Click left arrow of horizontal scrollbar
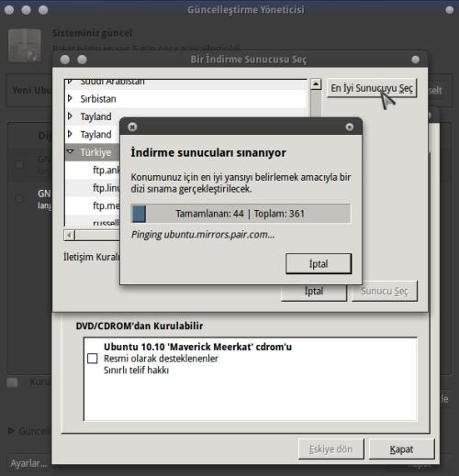Screen dimensions: 459x476 point(69,235)
